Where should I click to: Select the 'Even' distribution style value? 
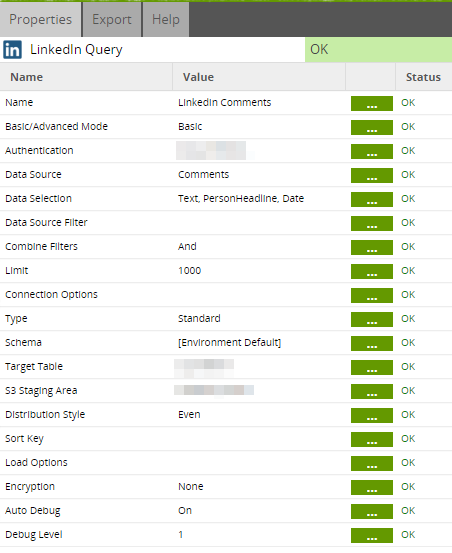coord(189,414)
